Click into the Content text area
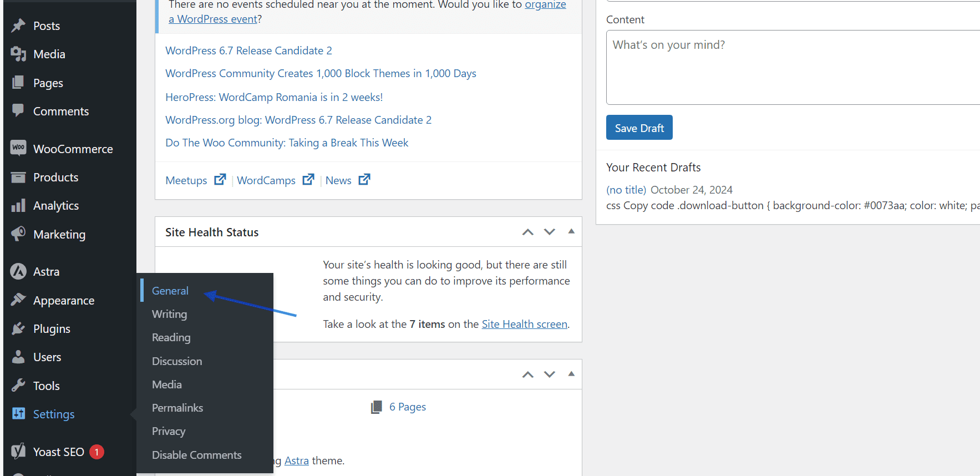 pos(793,68)
